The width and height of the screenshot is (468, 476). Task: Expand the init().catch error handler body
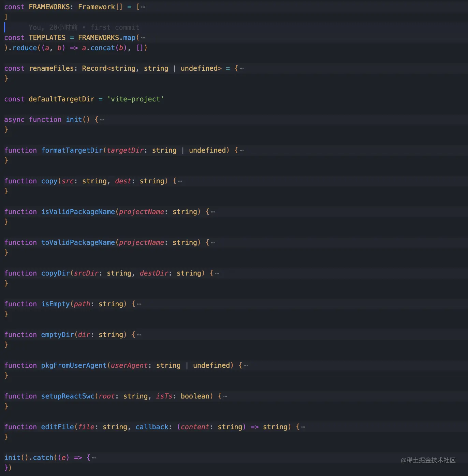[x=93, y=458]
